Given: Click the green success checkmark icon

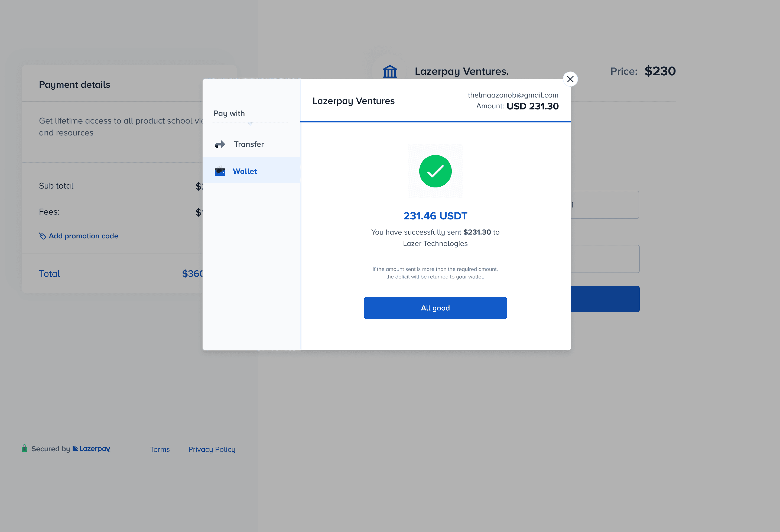Looking at the screenshot, I should [435, 171].
